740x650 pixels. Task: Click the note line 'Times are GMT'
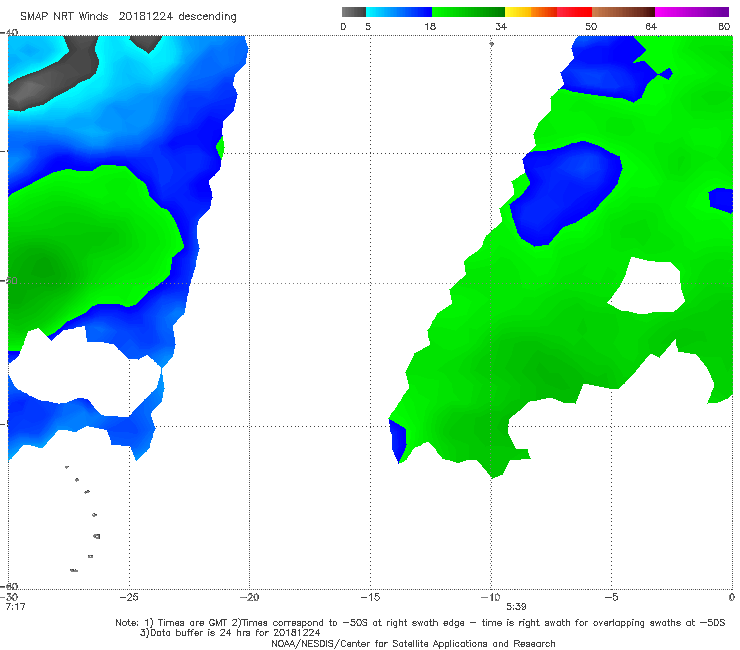click(x=193, y=623)
